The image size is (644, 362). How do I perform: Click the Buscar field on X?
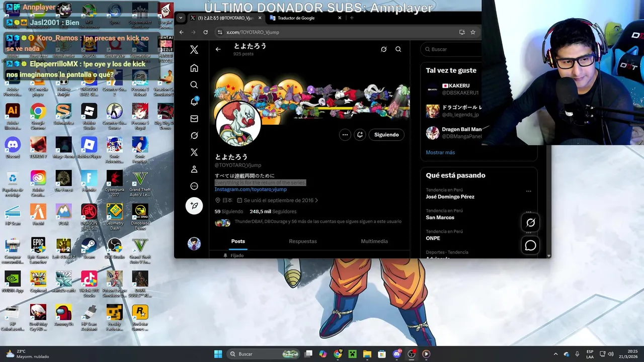tap(451, 49)
